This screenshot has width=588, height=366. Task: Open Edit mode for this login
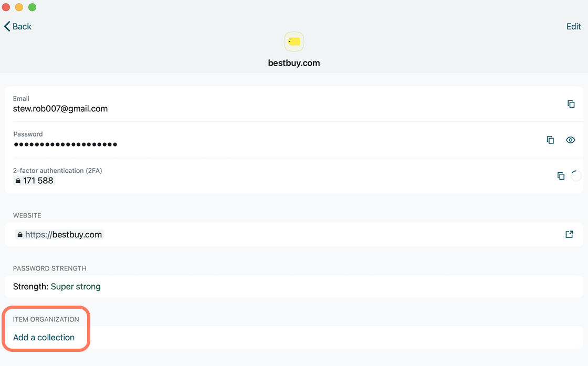click(573, 26)
